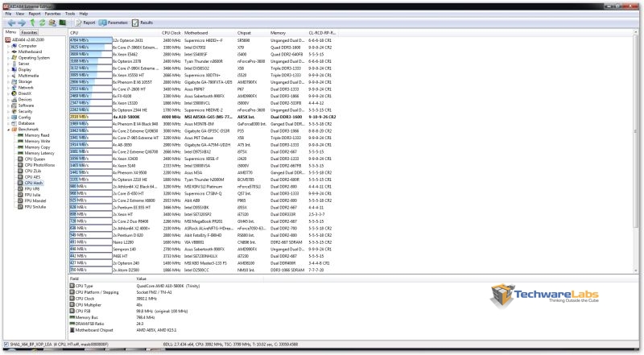Sort by the Chipset column header
644x355 pixels.
coord(253,33)
